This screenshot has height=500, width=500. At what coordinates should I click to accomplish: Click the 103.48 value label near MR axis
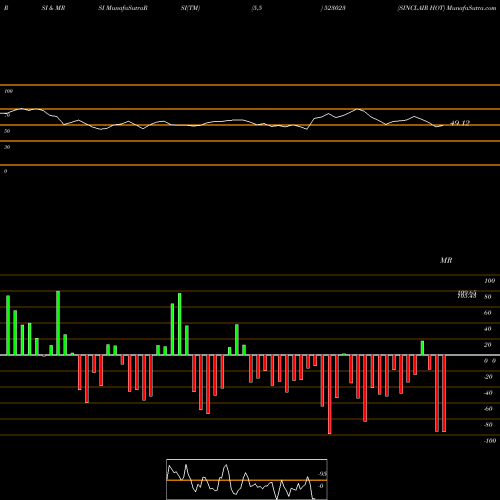coord(467,296)
